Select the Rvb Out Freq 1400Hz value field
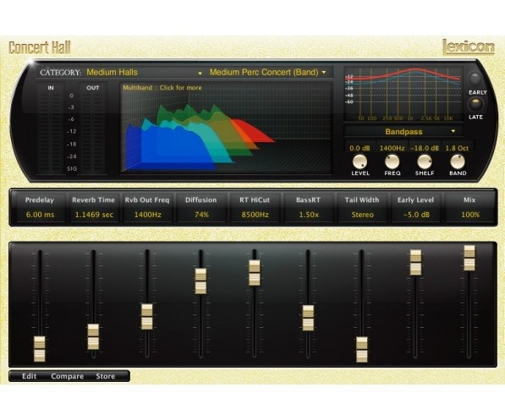 point(147,215)
